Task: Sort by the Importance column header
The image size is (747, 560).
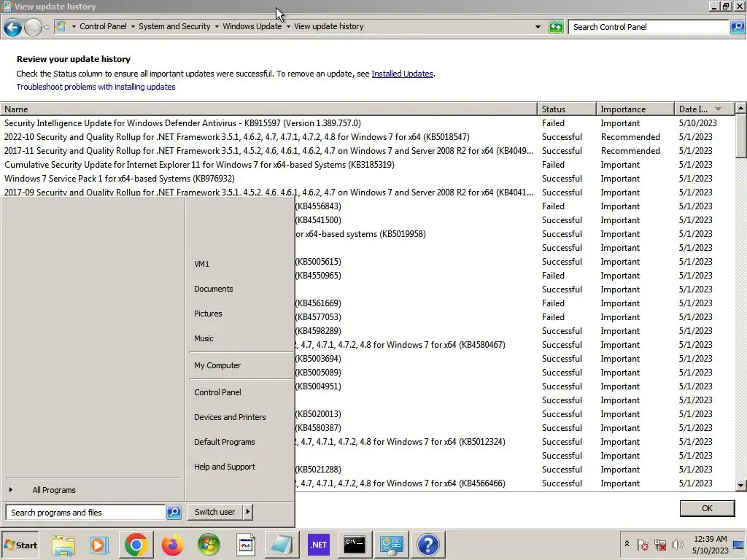Action: pyautogui.click(x=635, y=109)
